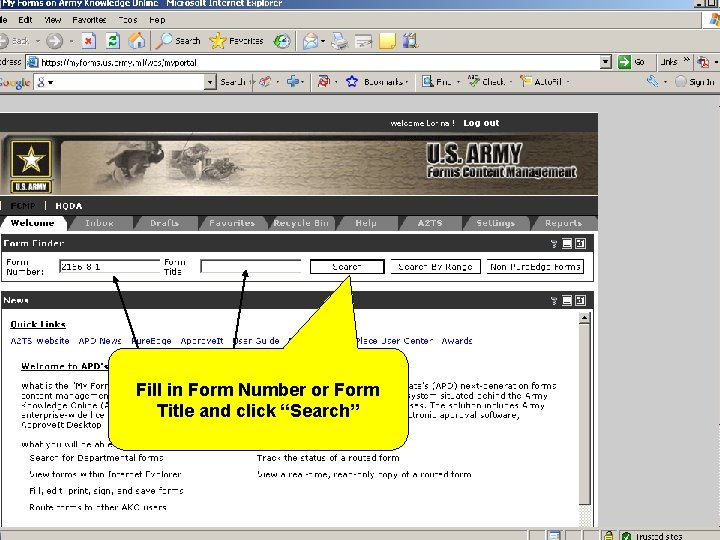
Task: Click the HQDA navigation link
Action: point(68,206)
